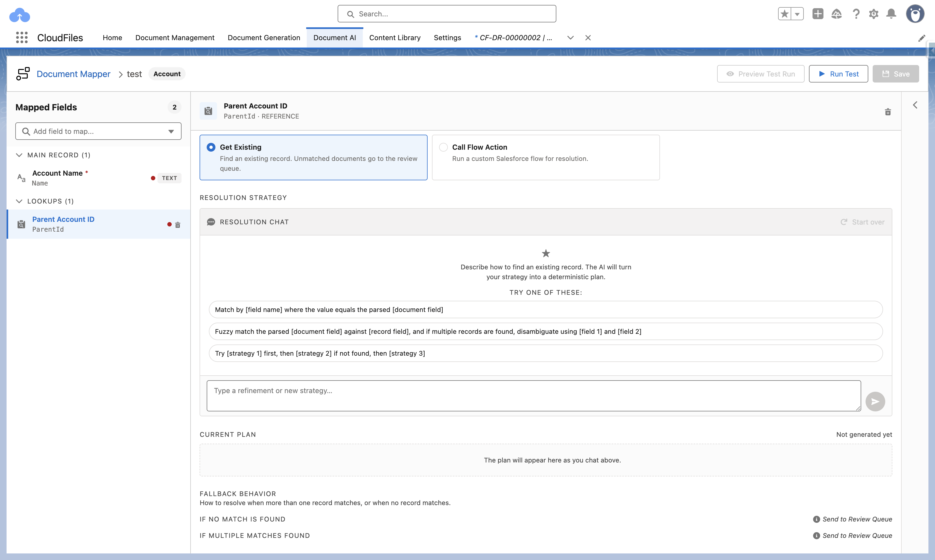
Task: Open the Add field to map dropdown arrow
Action: 171,131
